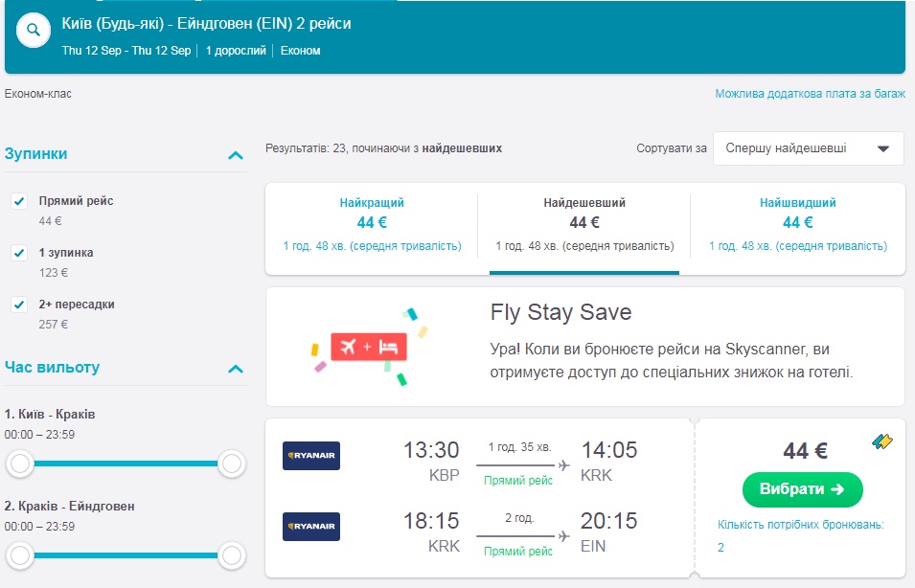This screenshot has height=588, width=915.
Task: Click the ticket icon above 44 € price
Action: tap(882, 441)
